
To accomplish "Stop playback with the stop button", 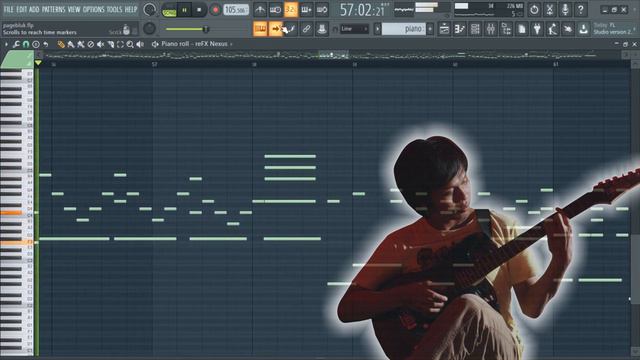I will click(199, 10).
